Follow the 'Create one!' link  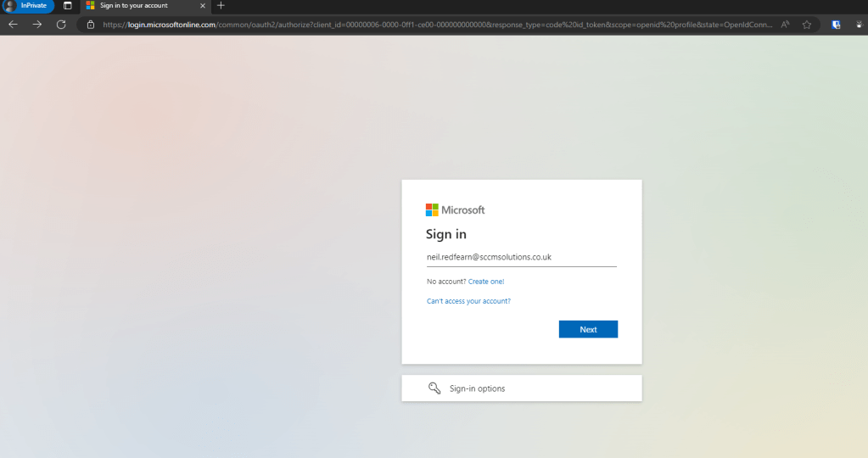(x=486, y=282)
